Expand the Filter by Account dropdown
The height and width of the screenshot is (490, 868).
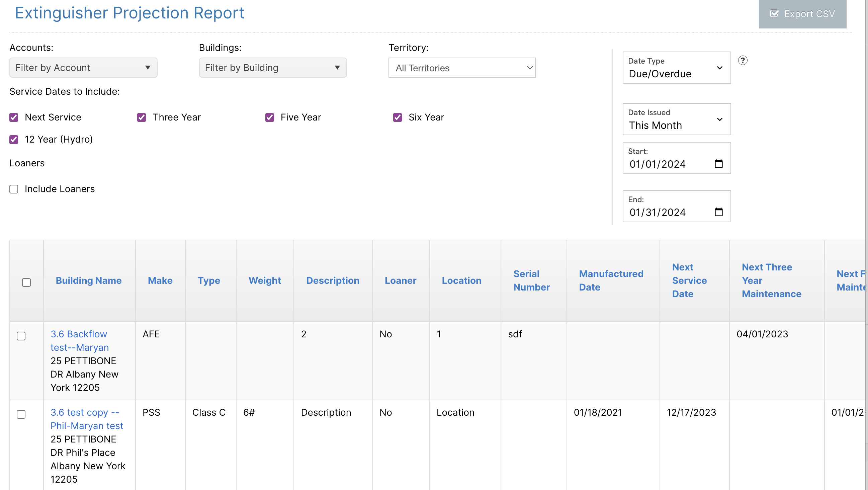83,68
